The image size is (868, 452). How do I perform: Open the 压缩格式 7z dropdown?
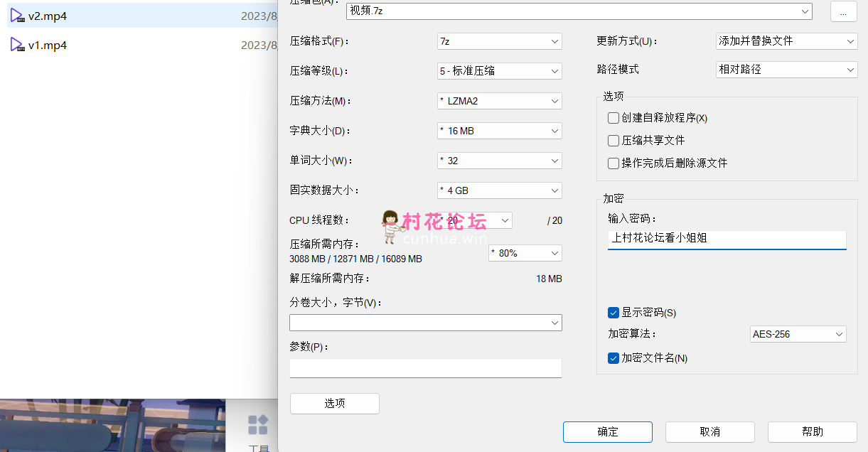(x=500, y=41)
